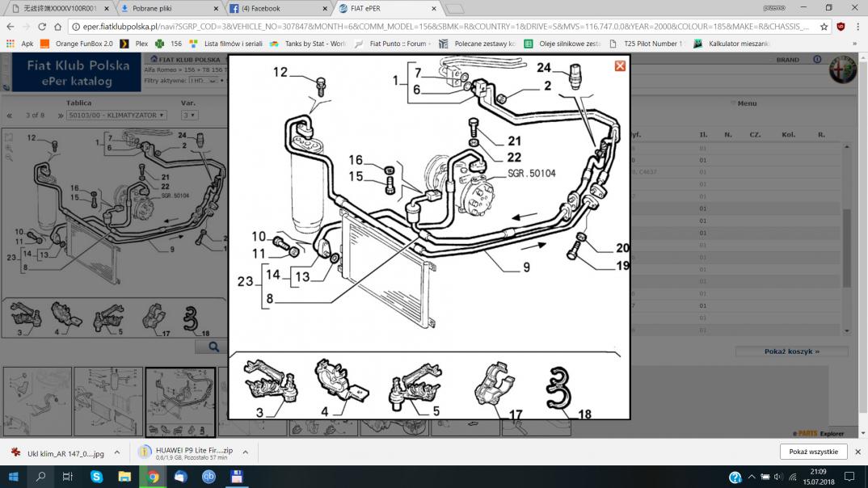Click SGR.50104 reference label in diagram
The width and height of the screenshot is (868, 488).
tap(532, 173)
